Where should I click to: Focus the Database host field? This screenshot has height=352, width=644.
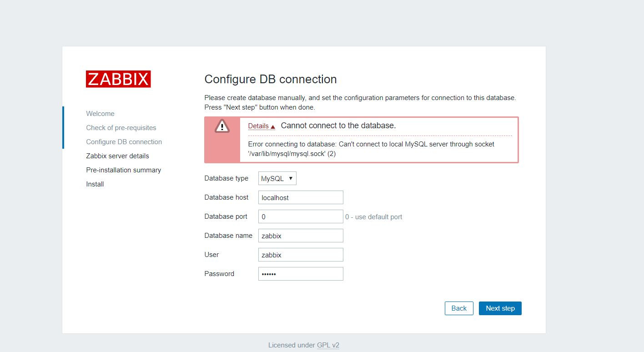pyautogui.click(x=301, y=197)
